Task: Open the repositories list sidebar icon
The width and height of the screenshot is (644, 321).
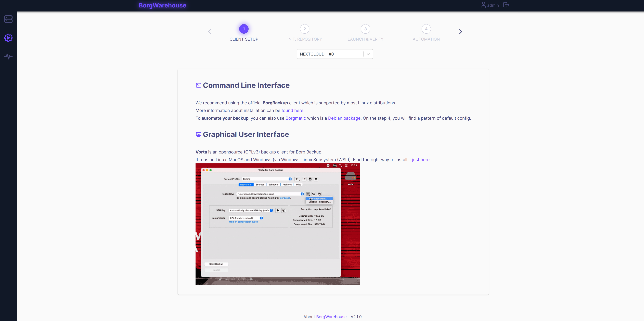Action: pyautogui.click(x=8, y=19)
